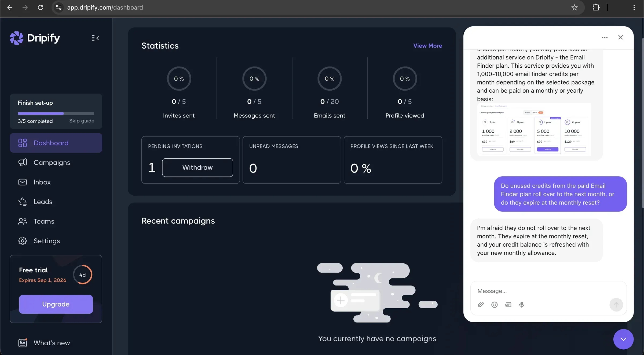Attach a file with the paperclip icon
The image size is (644, 355).
[x=481, y=305]
